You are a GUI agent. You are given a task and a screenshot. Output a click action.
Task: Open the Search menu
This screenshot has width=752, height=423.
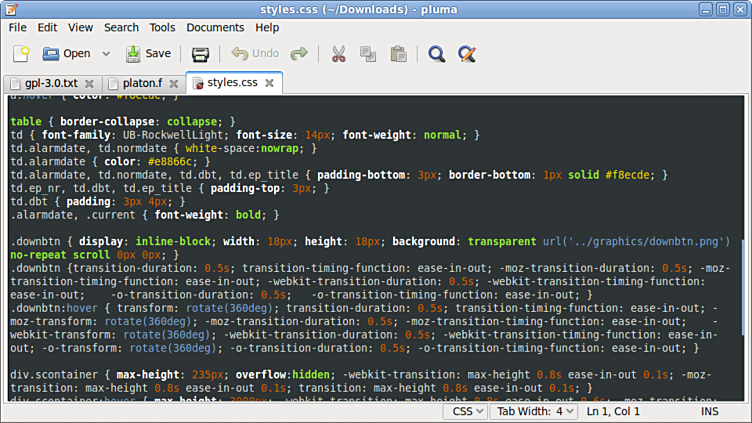[x=121, y=27]
